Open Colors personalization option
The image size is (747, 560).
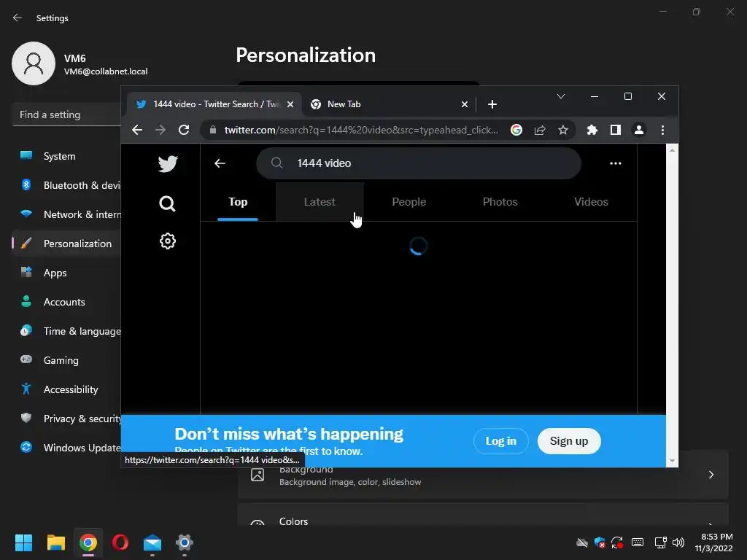[x=483, y=515]
